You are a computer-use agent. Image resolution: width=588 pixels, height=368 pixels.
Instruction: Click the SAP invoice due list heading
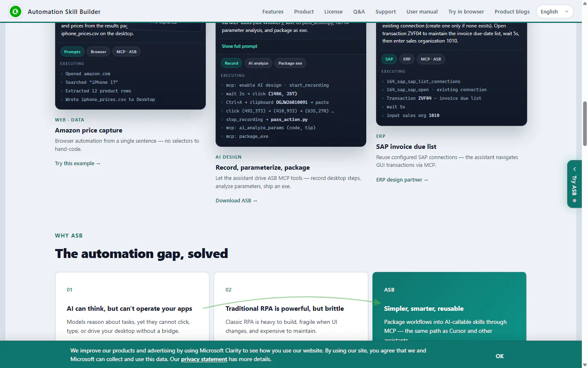click(406, 146)
